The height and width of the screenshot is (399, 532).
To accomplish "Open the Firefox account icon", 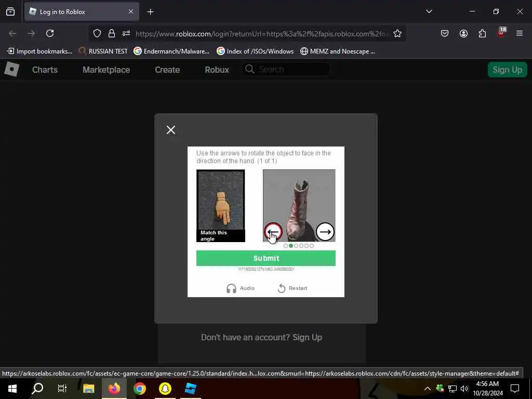I will click(x=463, y=33).
